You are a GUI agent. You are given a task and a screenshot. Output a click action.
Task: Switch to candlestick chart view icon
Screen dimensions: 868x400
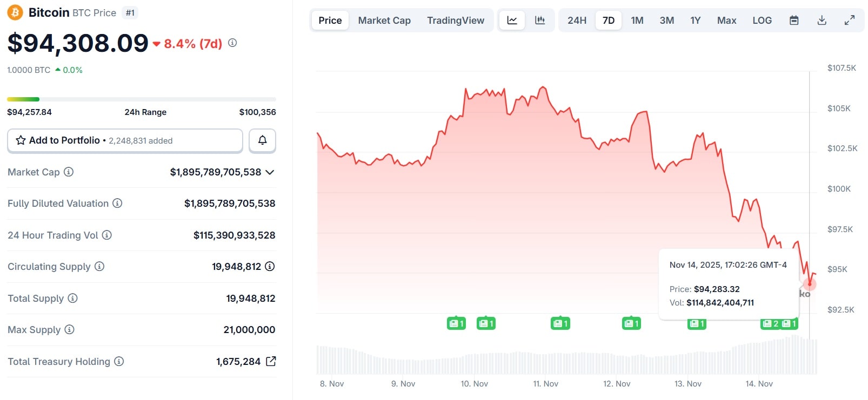click(539, 21)
